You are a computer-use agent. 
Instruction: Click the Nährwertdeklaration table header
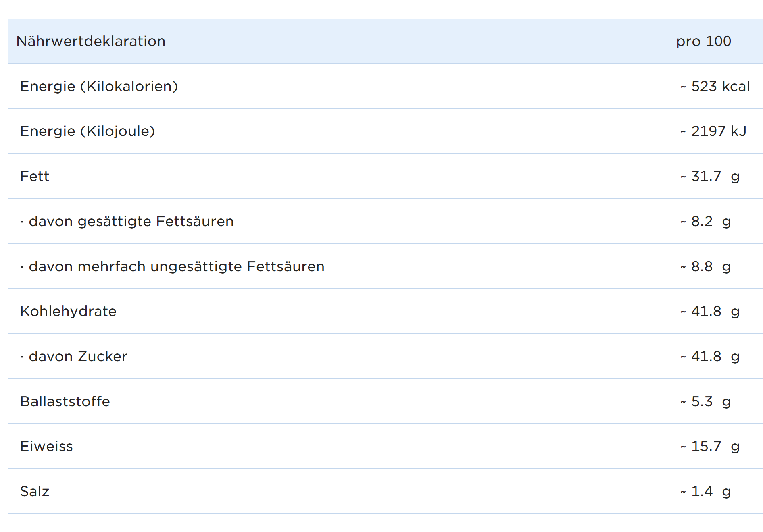[x=91, y=41]
